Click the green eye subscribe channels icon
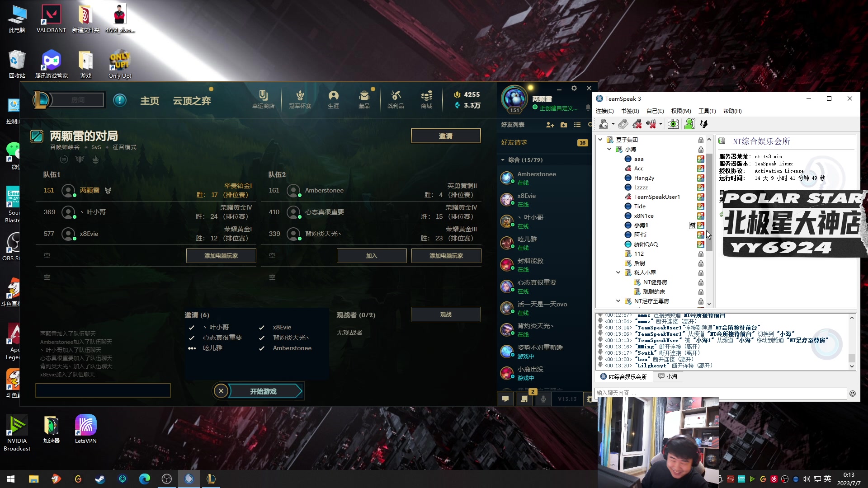 (x=673, y=124)
